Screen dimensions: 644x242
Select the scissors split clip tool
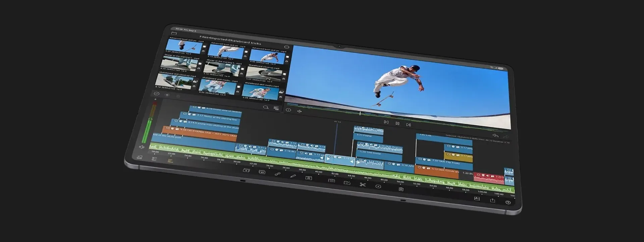[363, 184]
